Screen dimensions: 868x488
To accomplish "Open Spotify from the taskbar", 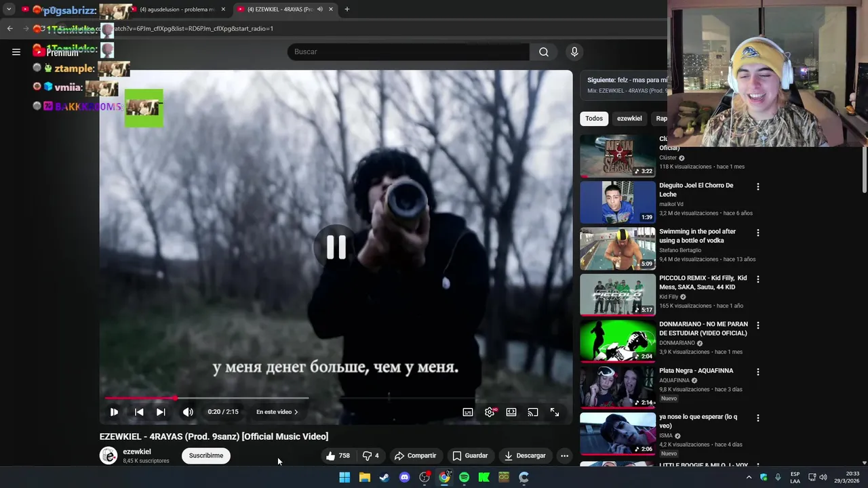I will click(464, 477).
